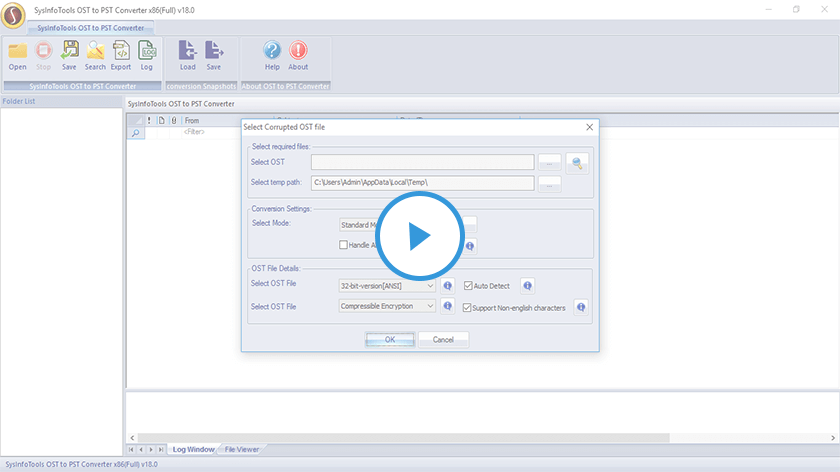The image size is (840, 472).
Task: Click the large play button overlay
Action: pyautogui.click(x=419, y=236)
